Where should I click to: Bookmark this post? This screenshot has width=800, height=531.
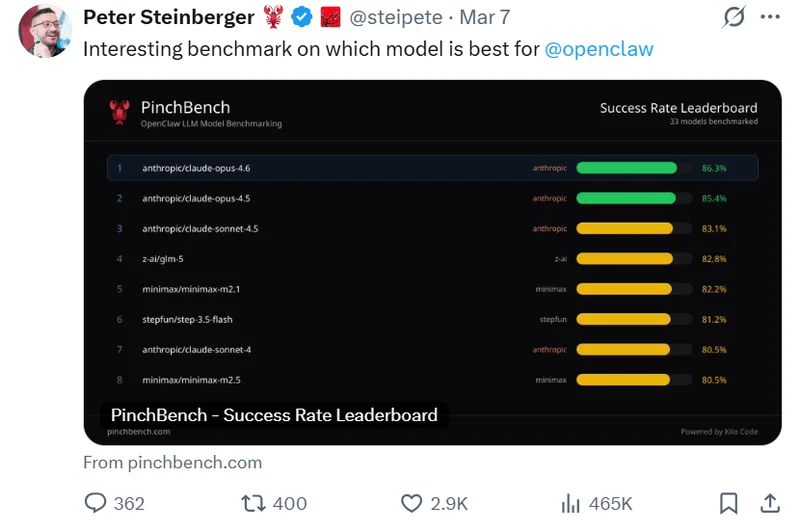click(729, 503)
